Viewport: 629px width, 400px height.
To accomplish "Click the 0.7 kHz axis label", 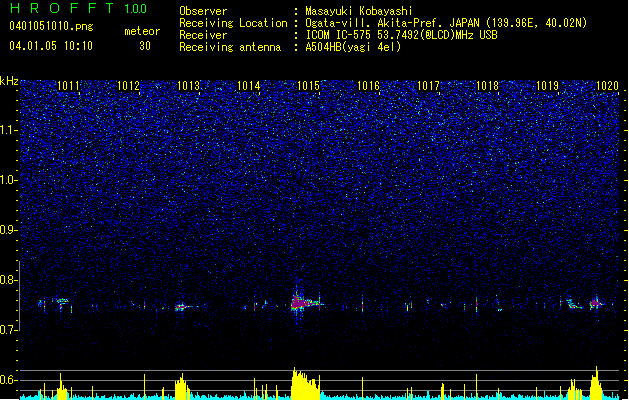I will [9, 330].
